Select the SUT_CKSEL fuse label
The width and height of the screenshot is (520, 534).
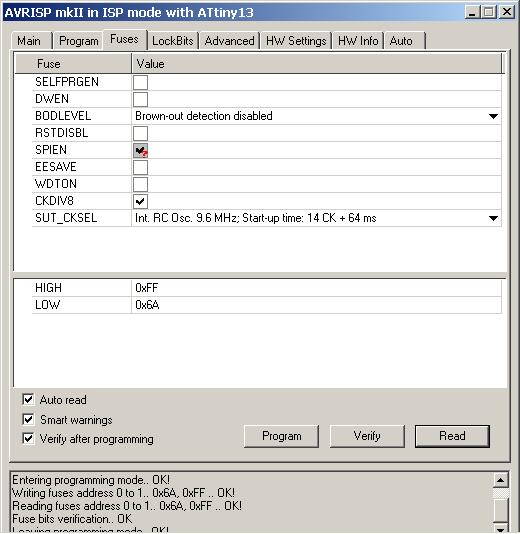coord(66,218)
